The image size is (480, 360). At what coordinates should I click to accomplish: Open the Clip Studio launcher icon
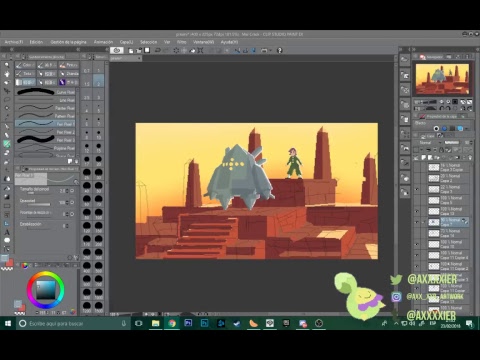(x=117, y=50)
